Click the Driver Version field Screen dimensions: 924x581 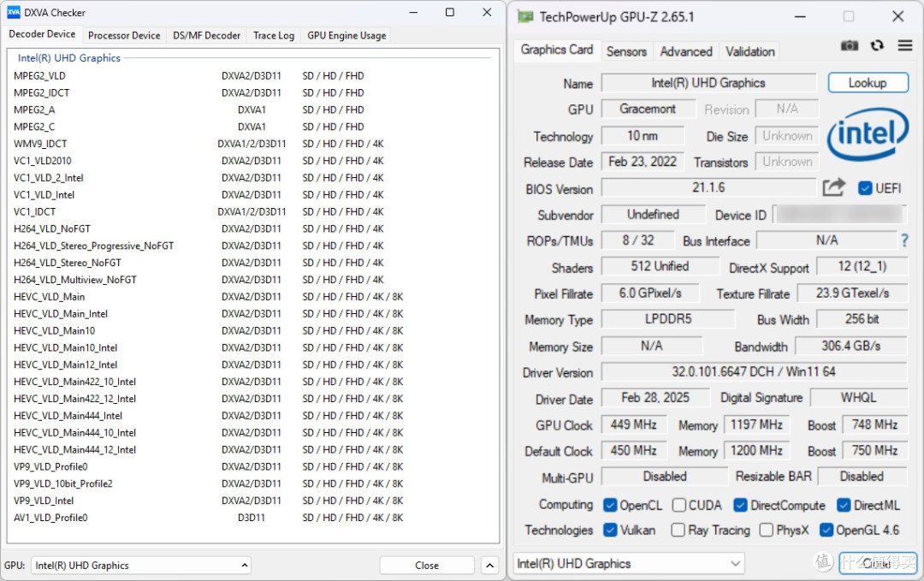(x=754, y=372)
